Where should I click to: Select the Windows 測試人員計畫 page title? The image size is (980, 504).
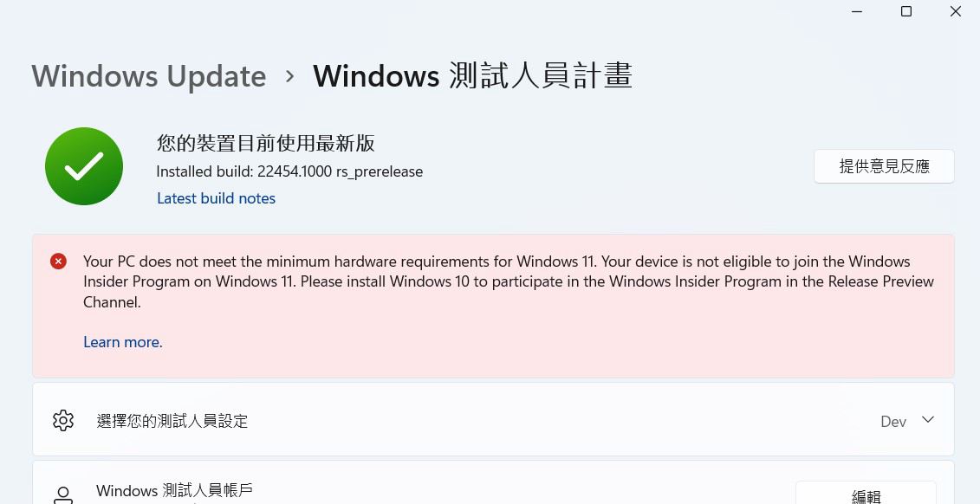click(472, 75)
